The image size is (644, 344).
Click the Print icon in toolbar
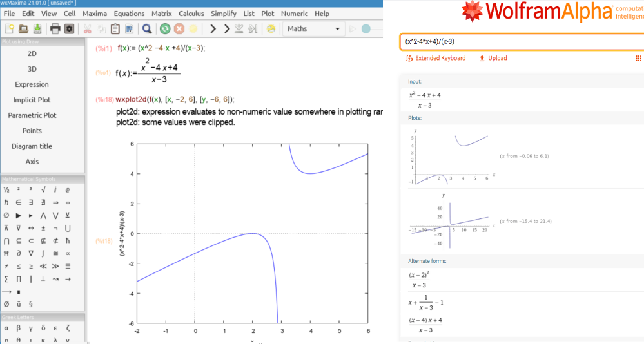click(55, 29)
